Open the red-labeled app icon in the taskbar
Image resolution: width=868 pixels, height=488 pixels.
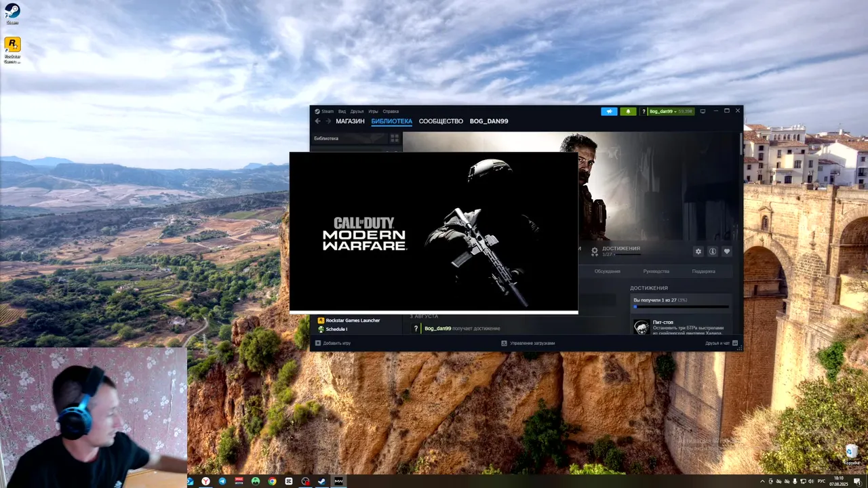(x=239, y=481)
